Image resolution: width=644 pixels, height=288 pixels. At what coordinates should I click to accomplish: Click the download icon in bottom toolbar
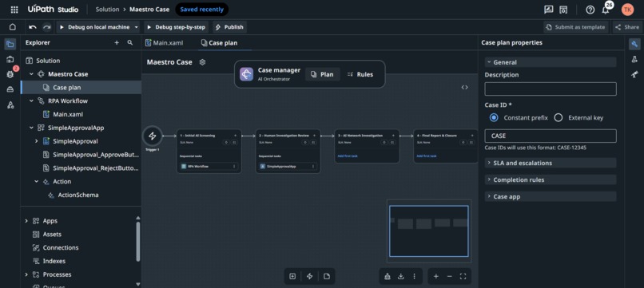tap(401, 277)
